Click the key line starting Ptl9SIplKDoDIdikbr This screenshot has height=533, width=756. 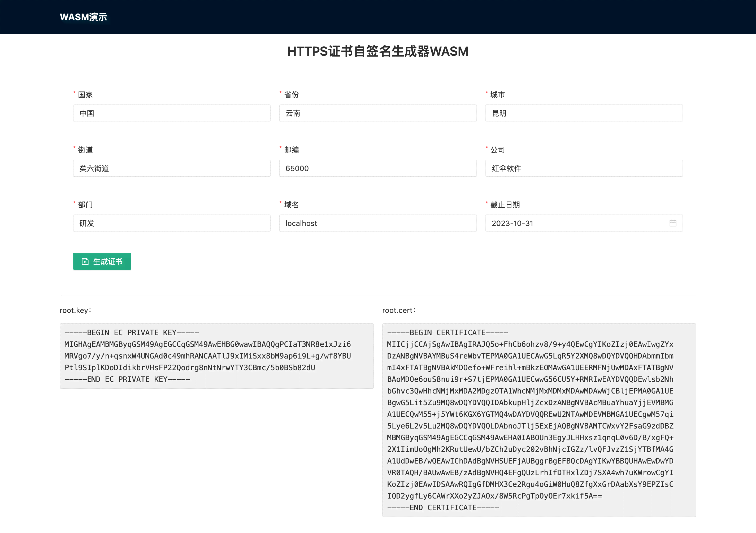coord(190,368)
